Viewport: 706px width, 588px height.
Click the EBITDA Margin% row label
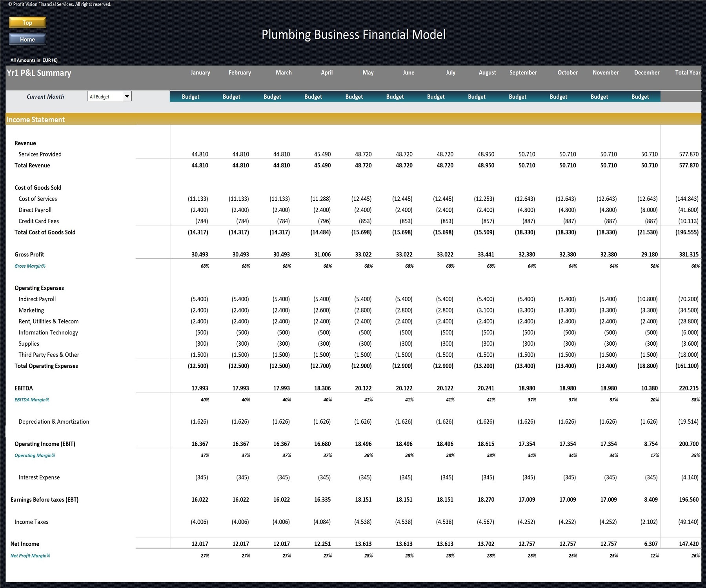point(32,399)
